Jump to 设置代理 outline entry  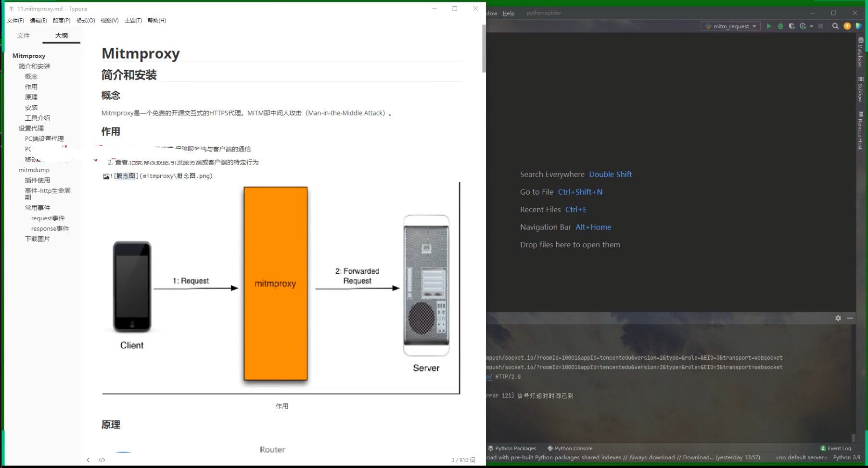click(31, 128)
